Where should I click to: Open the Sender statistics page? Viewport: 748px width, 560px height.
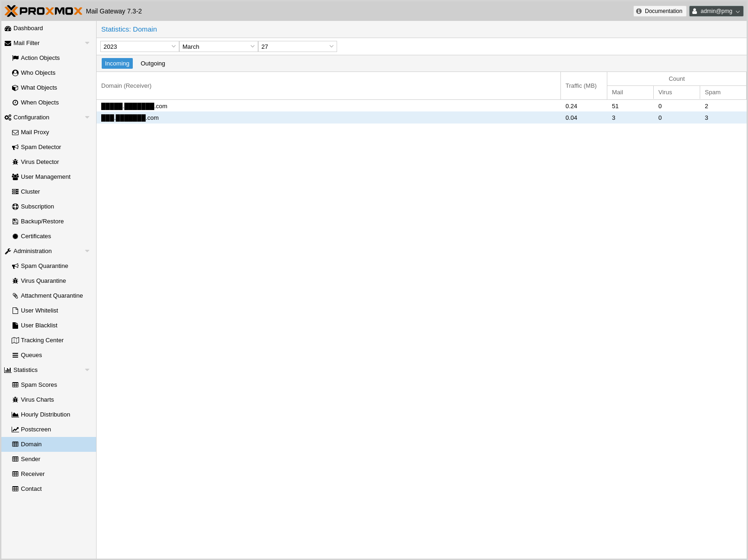click(31, 459)
